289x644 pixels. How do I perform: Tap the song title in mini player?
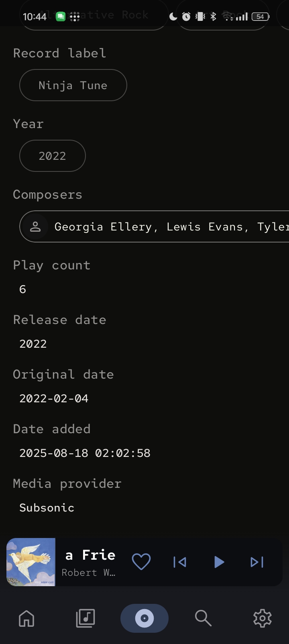pyautogui.click(x=90, y=555)
